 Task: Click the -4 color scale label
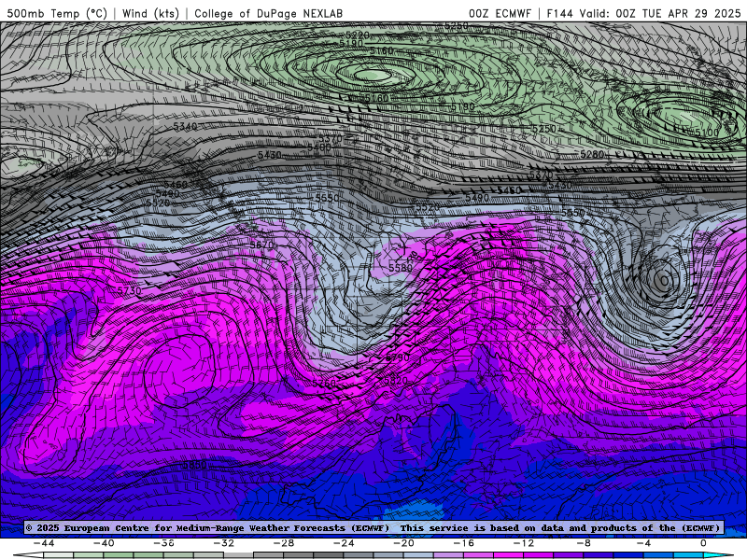point(644,543)
